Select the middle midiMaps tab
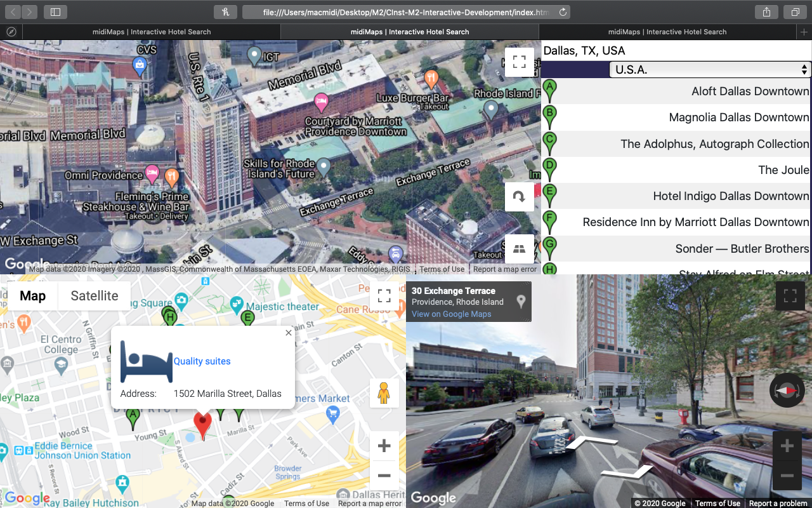This screenshot has width=812, height=508. pyautogui.click(x=410, y=32)
